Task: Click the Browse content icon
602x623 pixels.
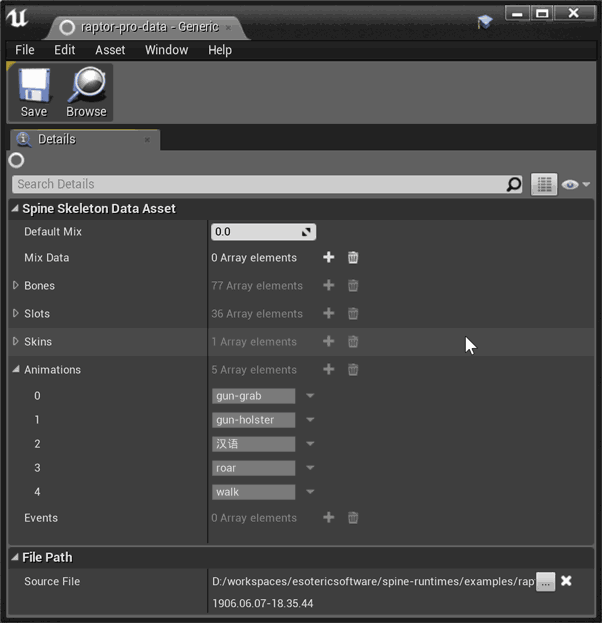Action: coord(86,92)
